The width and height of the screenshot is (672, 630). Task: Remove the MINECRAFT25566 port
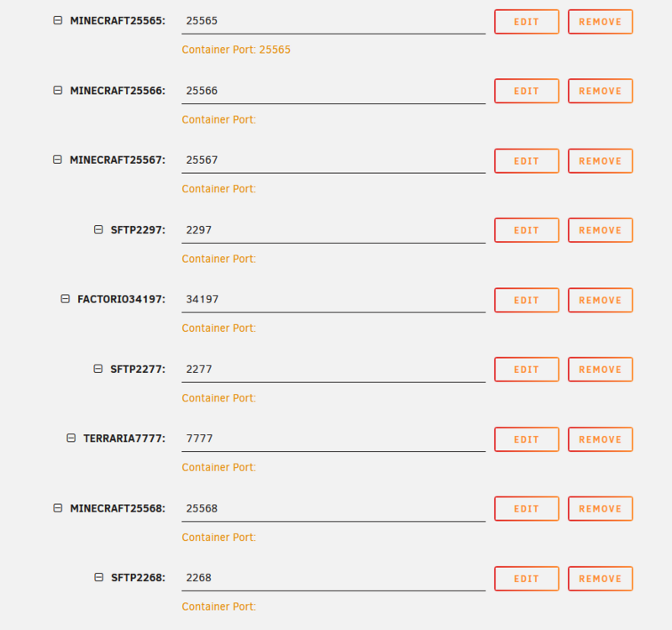tap(601, 91)
